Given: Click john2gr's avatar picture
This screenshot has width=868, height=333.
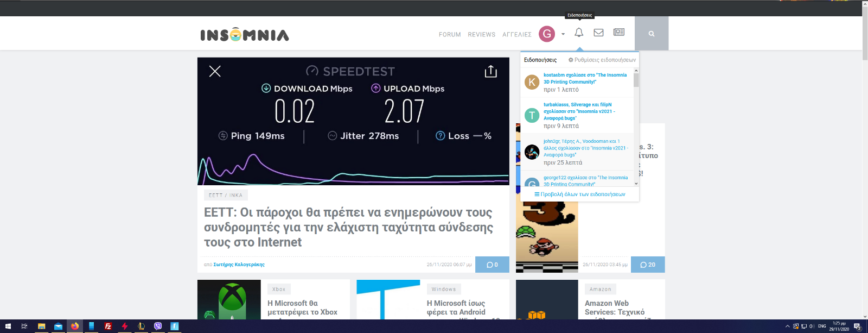Looking at the screenshot, I should coord(532,152).
